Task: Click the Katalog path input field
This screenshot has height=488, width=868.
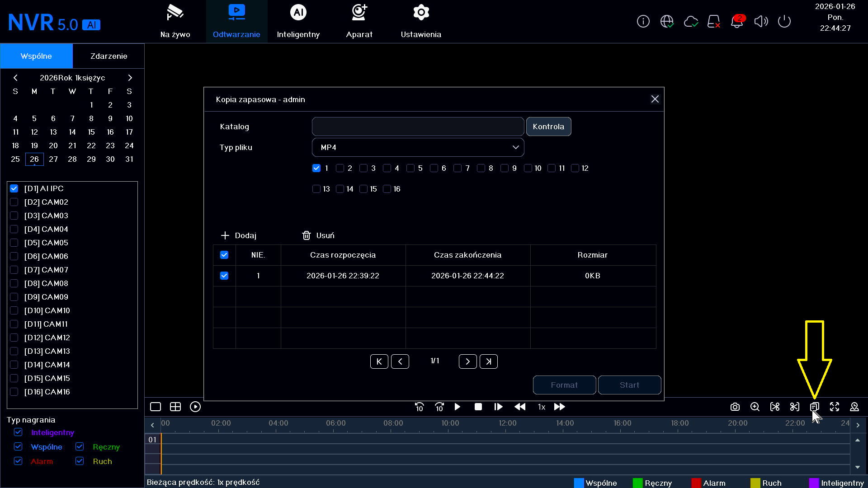Action: [418, 127]
